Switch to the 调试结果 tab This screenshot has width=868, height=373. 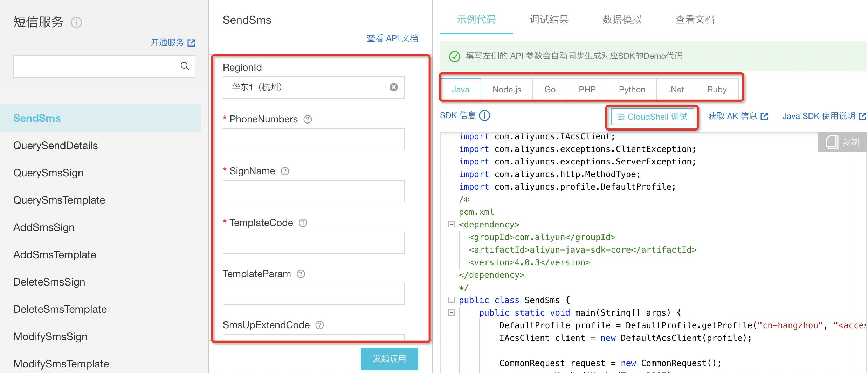tap(549, 20)
